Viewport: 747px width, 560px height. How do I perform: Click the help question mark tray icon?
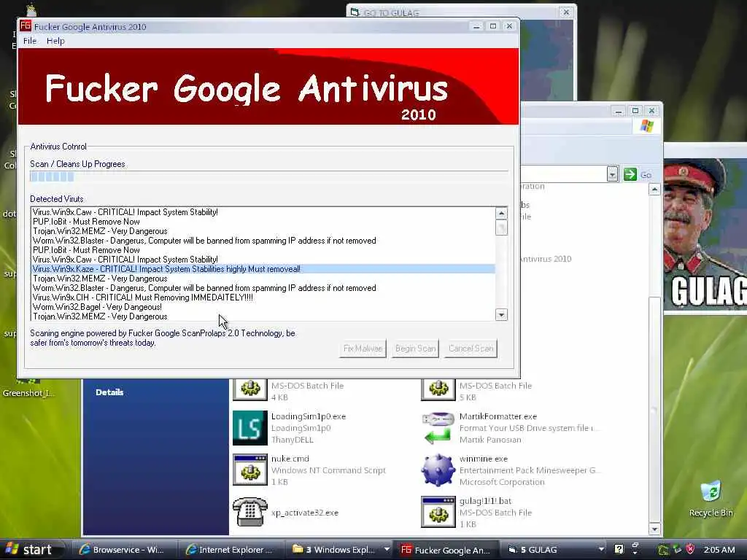tap(619, 550)
